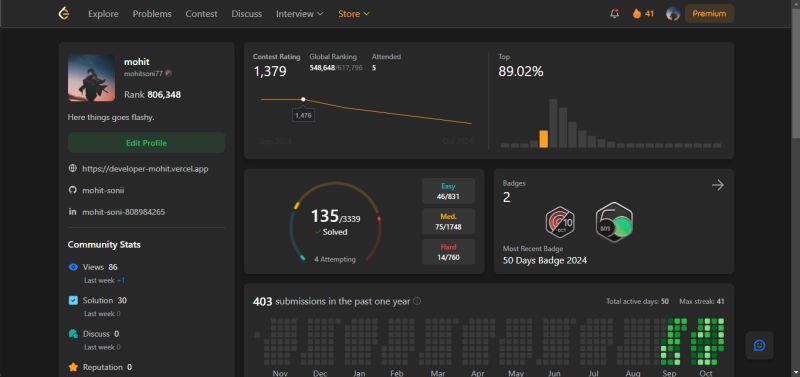Open the chat support smiley icon
Viewport: 800px width, 377px height.
pos(759,345)
